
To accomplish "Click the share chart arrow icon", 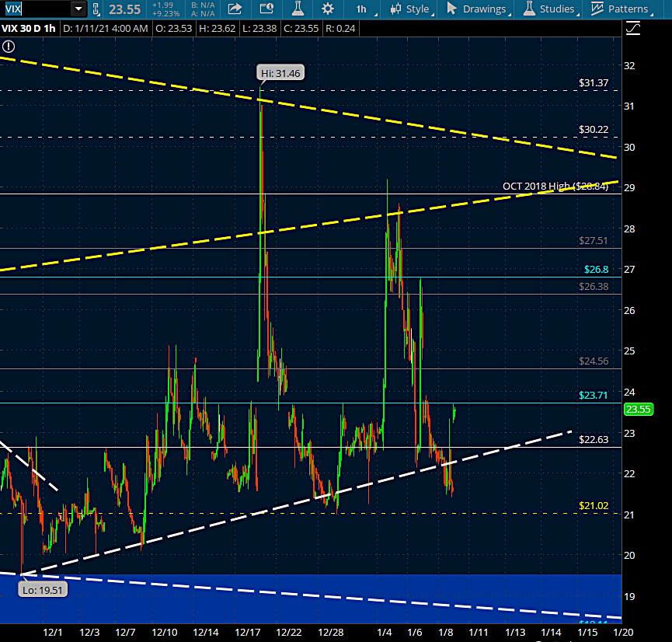I will pos(235,9).
